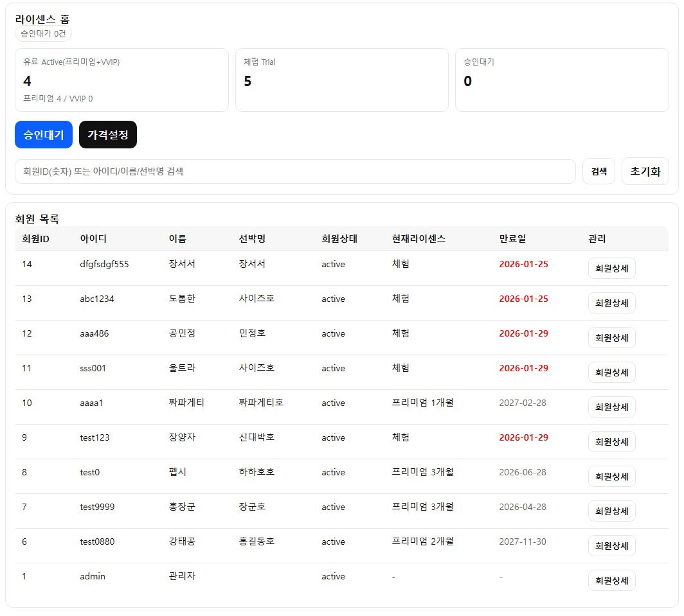
Task: Open 회원상세 for member sss001
Action: pyautogui.click(x=611, y=373)
